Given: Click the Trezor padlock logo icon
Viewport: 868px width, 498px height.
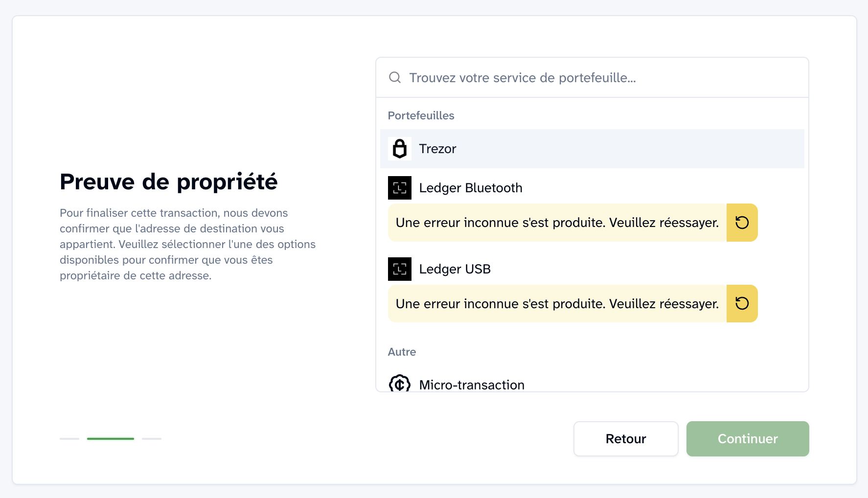Looking at the screenshot, I should (x=400, y=149).
